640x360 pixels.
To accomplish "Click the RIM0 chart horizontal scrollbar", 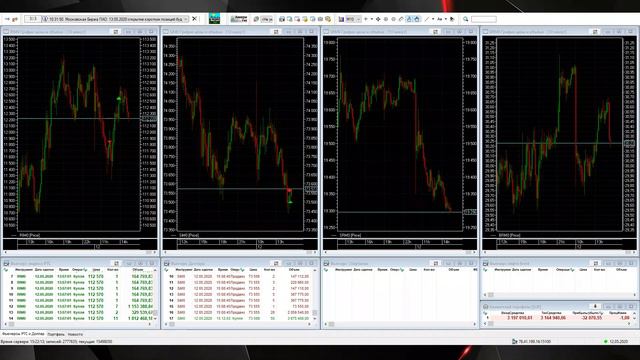I will tap(80, 252).
